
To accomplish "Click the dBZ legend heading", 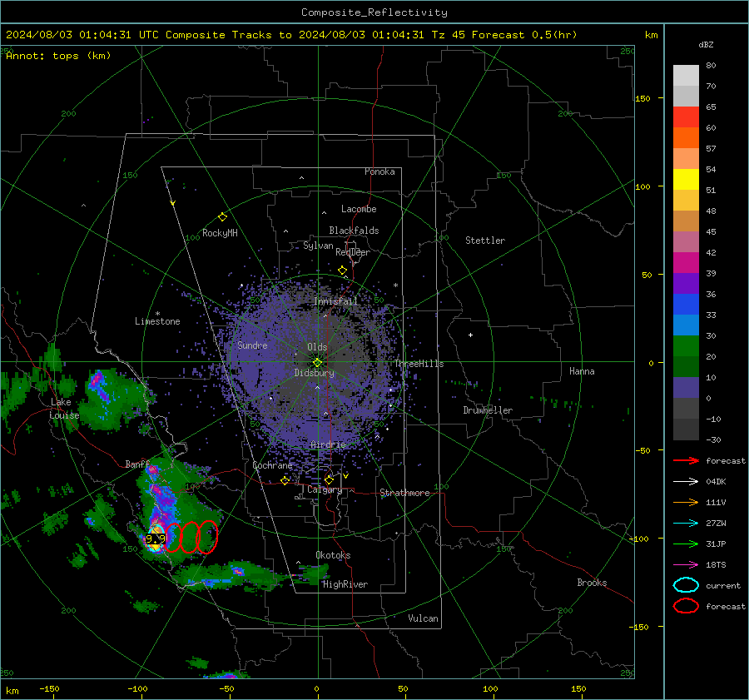I will [x=706, y=45].
